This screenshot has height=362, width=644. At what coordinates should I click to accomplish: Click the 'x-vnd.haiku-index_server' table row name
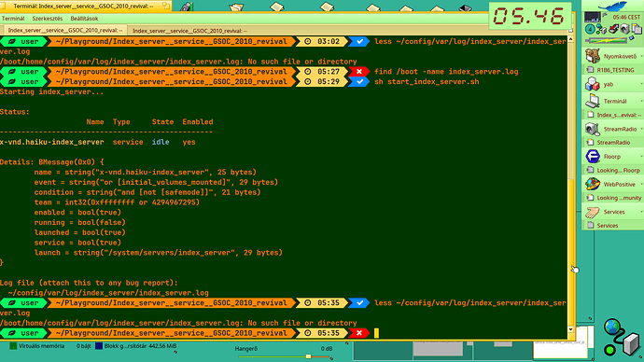pyautogui.click(x=51, y=142)
